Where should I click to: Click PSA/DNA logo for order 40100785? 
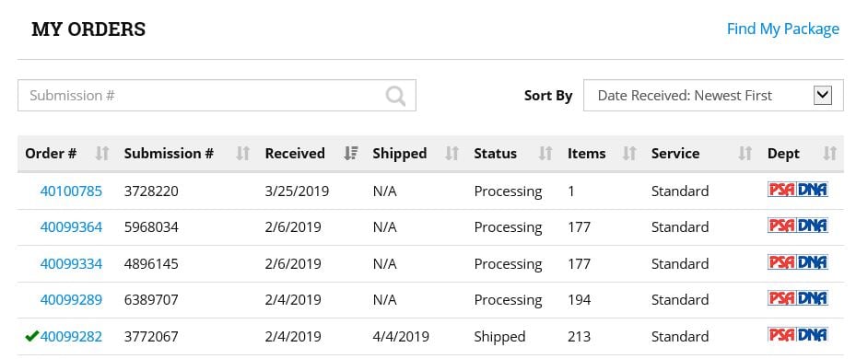coord(798,190)
